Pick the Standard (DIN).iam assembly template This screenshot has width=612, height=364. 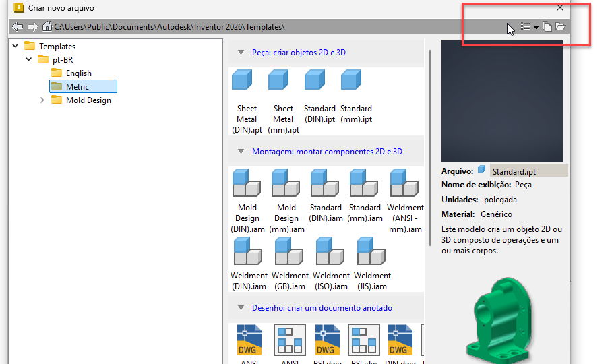(x=326, y=195)
